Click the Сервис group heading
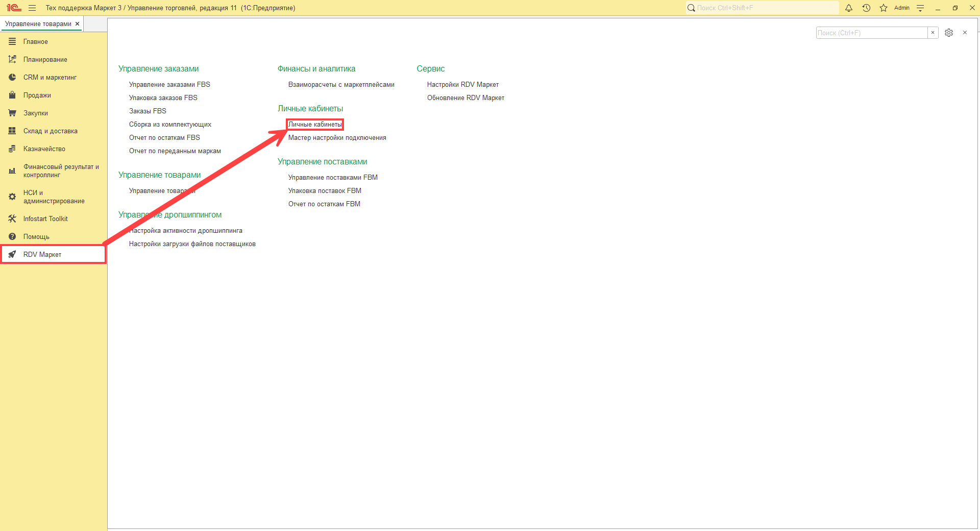 pyautogui.click(x=431, y=68)
